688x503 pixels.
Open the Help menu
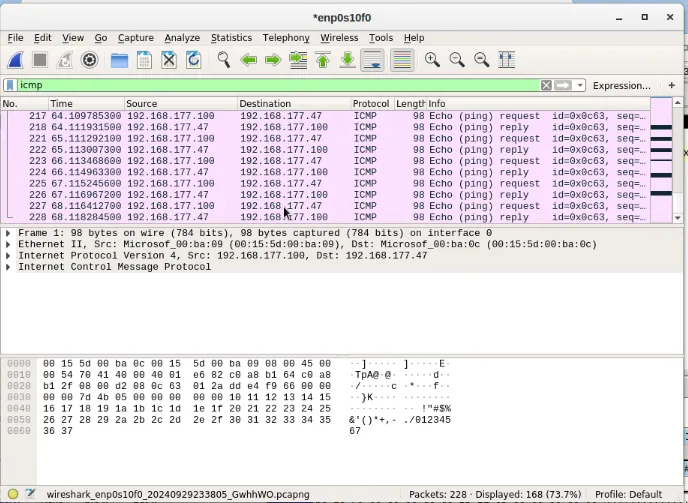click(x=414, y=38)
